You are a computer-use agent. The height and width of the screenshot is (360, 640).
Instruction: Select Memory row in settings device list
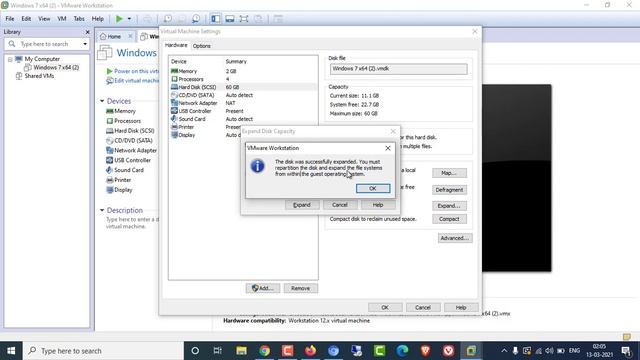click(243, 71)
